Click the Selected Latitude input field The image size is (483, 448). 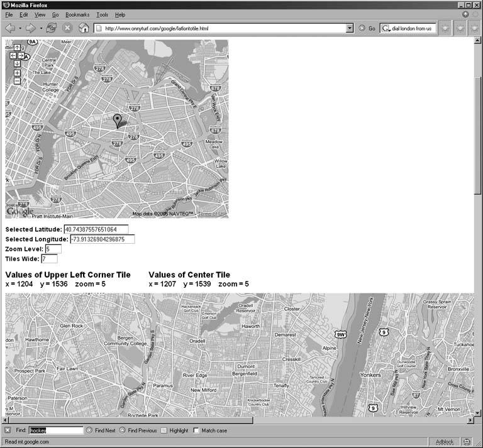tap(96, 229)
